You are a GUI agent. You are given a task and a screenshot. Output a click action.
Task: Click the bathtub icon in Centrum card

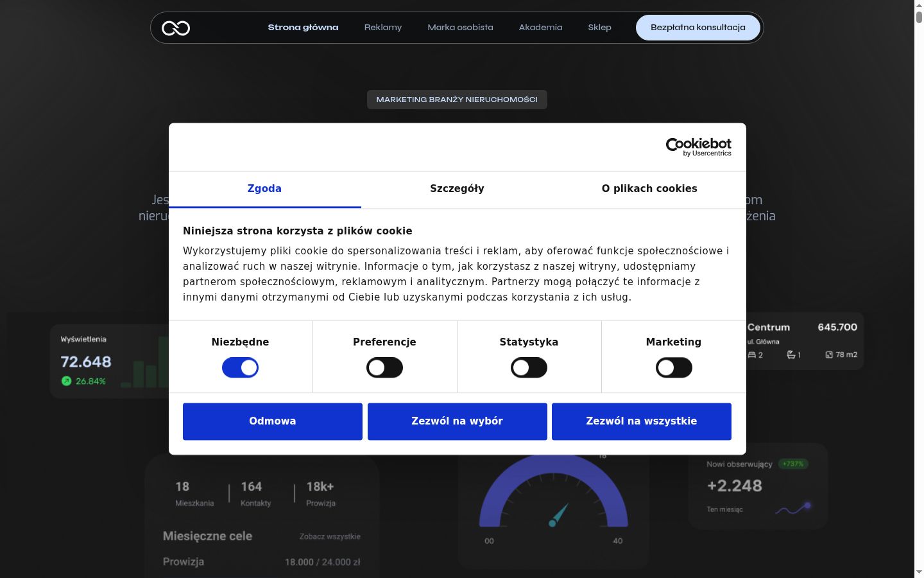coord(791,355)
